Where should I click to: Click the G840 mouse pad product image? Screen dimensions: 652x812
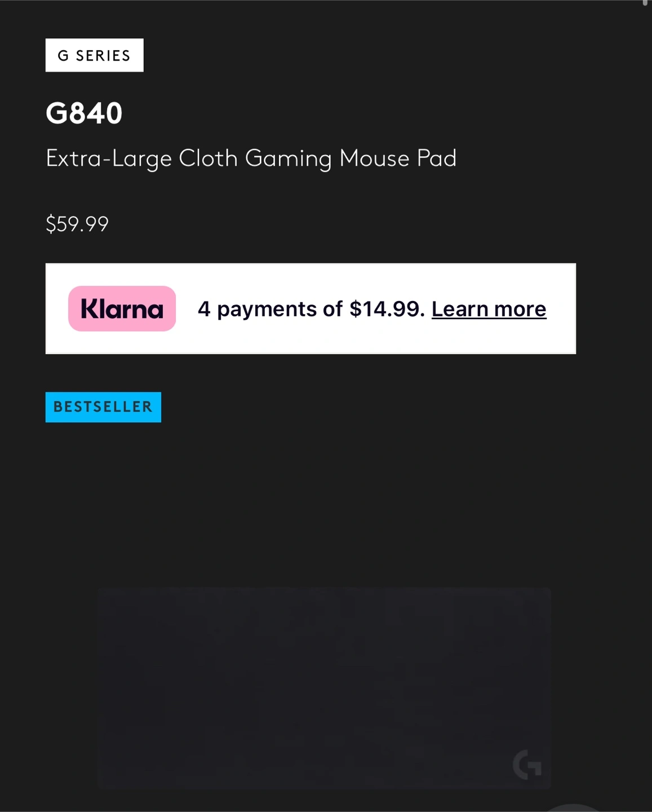324,688
